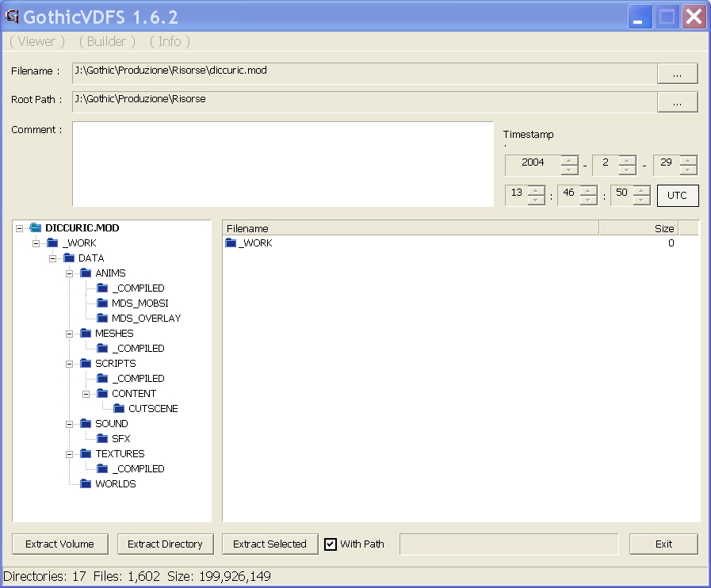
Task: Collapse the MESHES tree node
Action: point(70,334)
